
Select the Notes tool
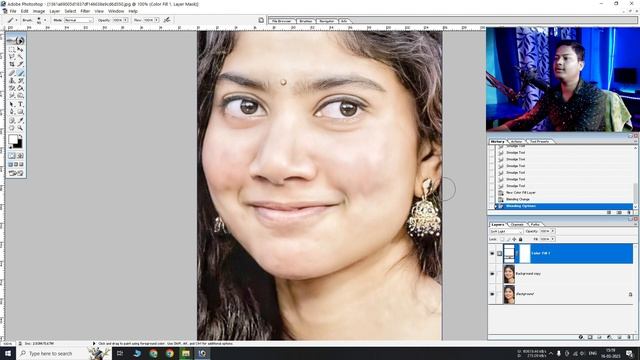pos(12,120)
